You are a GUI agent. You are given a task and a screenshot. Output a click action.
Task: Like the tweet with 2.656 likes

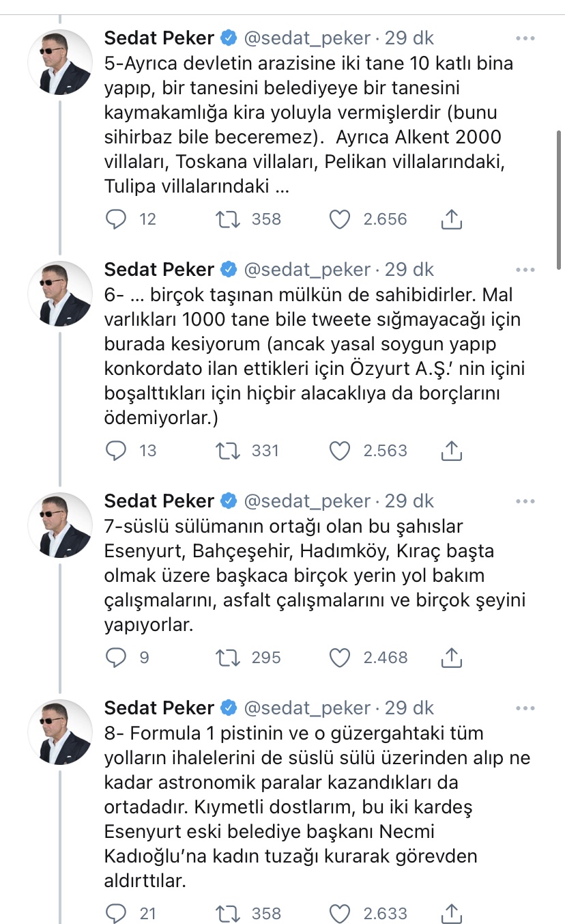point(340,219)
